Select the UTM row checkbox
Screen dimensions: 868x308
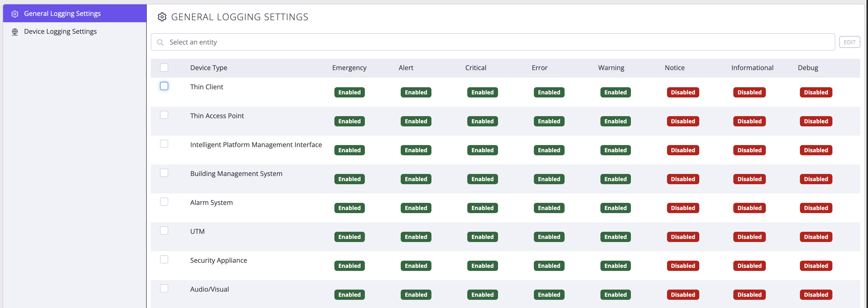164,231
